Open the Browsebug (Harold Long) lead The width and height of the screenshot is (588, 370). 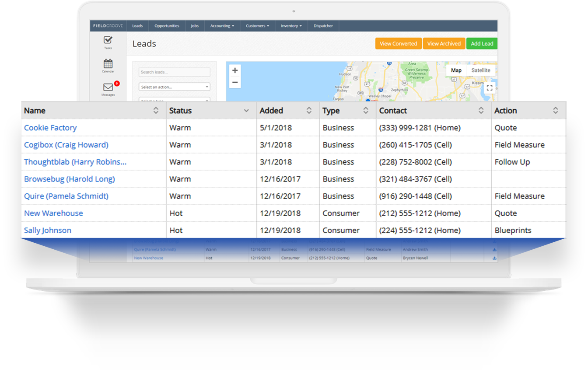70,179
